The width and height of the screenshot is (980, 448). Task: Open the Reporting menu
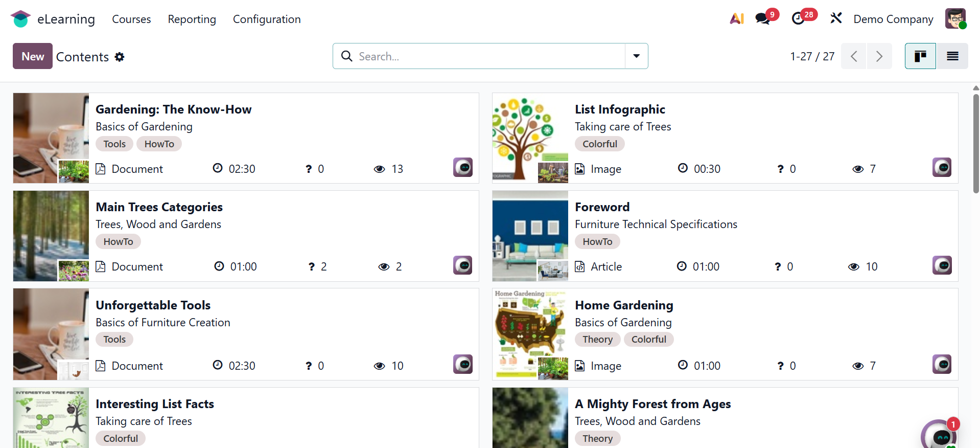tap(192, 19)
